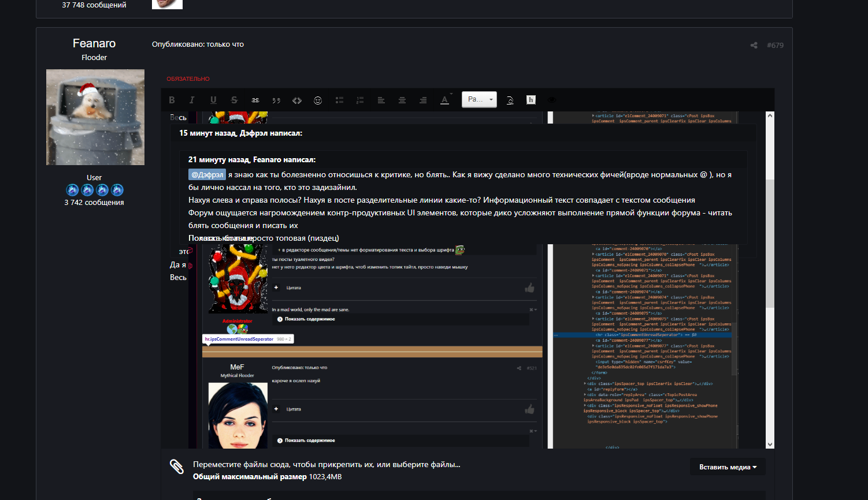Open the post permalink #679

point(775,45)
